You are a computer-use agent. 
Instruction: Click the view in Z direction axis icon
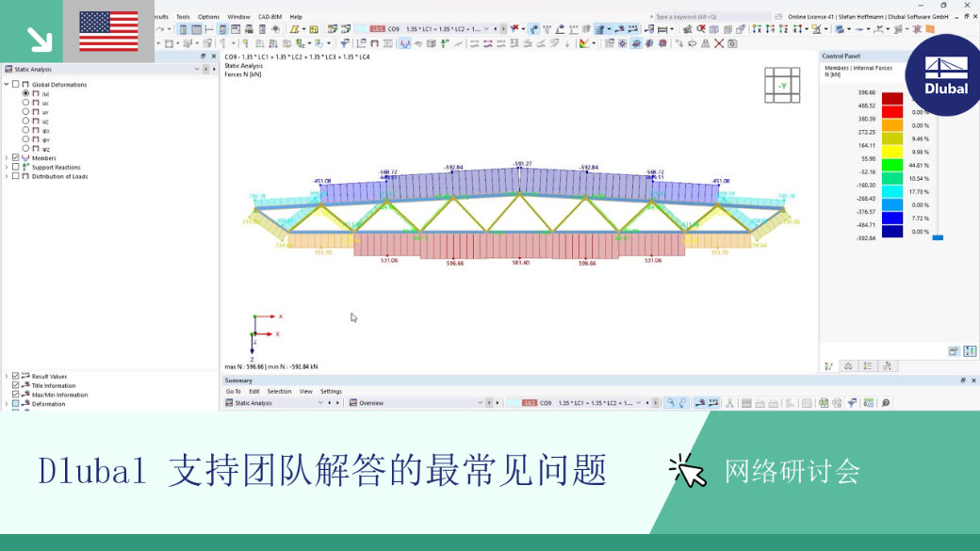click(784, 29)
